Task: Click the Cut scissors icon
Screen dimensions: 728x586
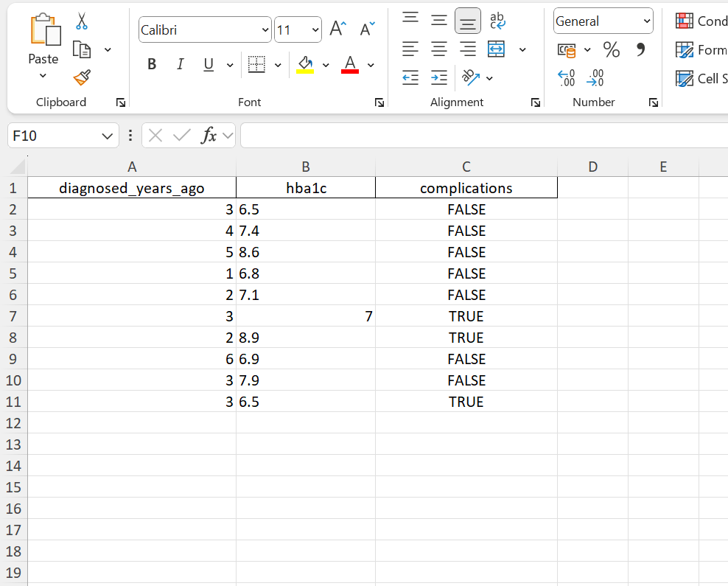Action: click(x=82, y=21)
